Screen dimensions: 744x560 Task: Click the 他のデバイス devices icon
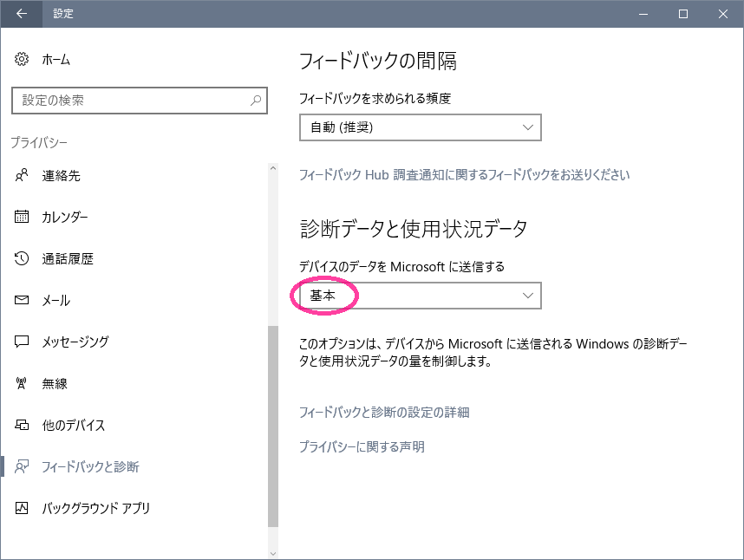[x=22, y=425]
